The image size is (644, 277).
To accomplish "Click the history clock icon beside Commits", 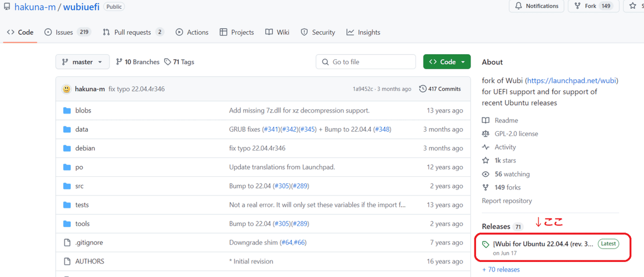I will point(423,89).
